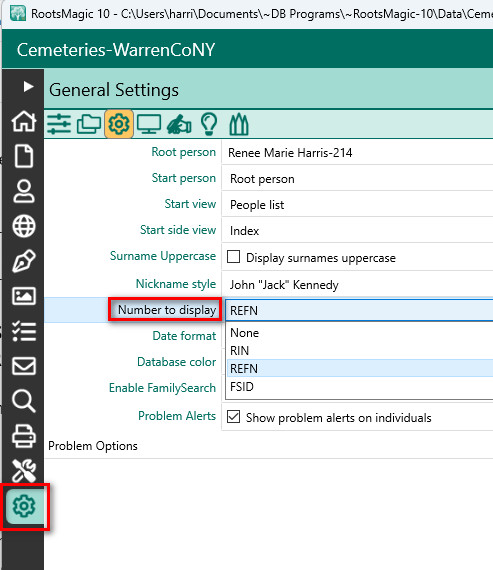Click the Root person label
Image resolution: width=493 pixels, height=570 pixels.
click(184, 152)
